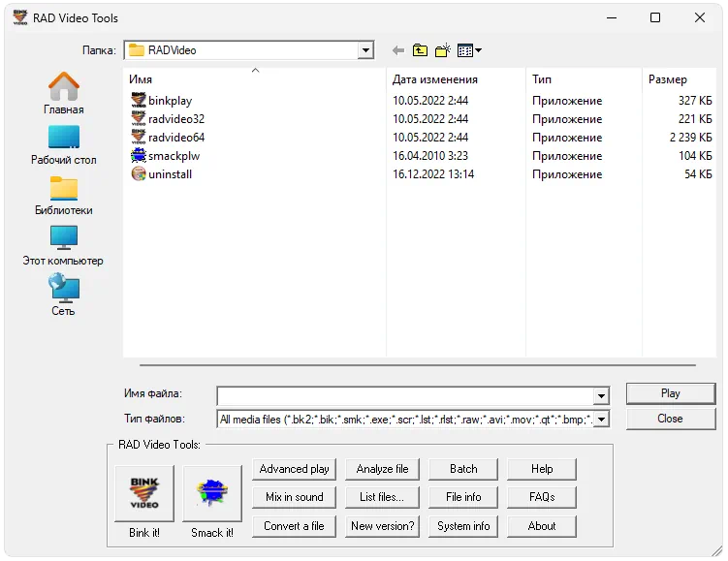Click the size value 54 КБ

point(698,174)
